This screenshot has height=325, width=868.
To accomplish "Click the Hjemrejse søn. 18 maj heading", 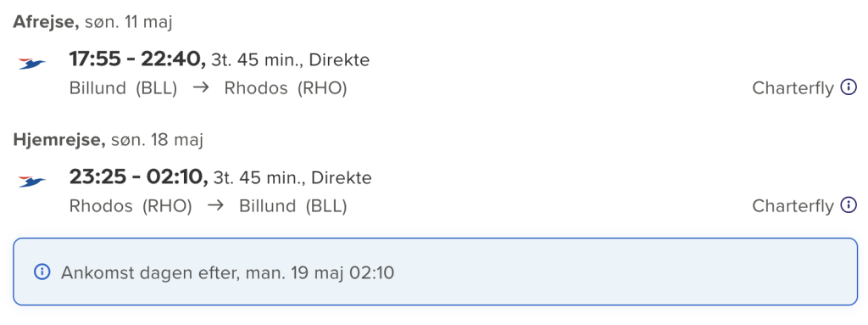I will click(x=108, y=140).
